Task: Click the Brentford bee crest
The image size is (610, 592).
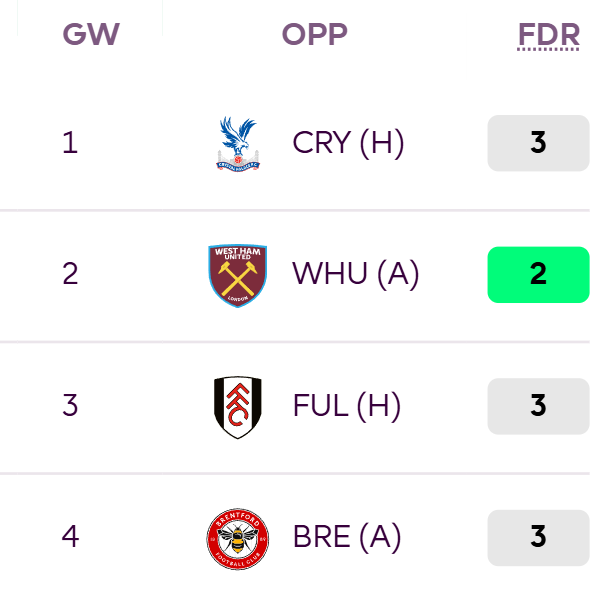Action: pos(238,539)
